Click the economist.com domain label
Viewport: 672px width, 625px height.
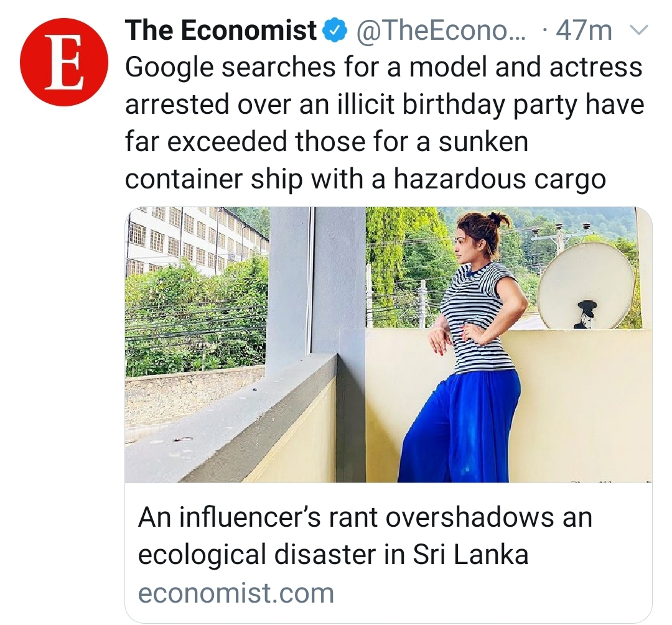pyautogui.click(x=236, y=593)
